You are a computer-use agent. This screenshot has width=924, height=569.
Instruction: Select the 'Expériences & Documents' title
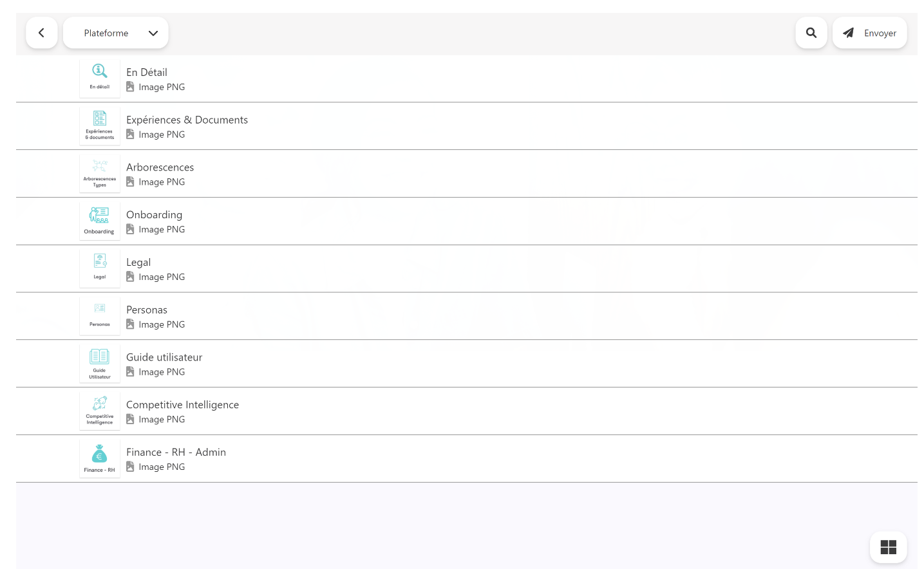tap(187, 120)
